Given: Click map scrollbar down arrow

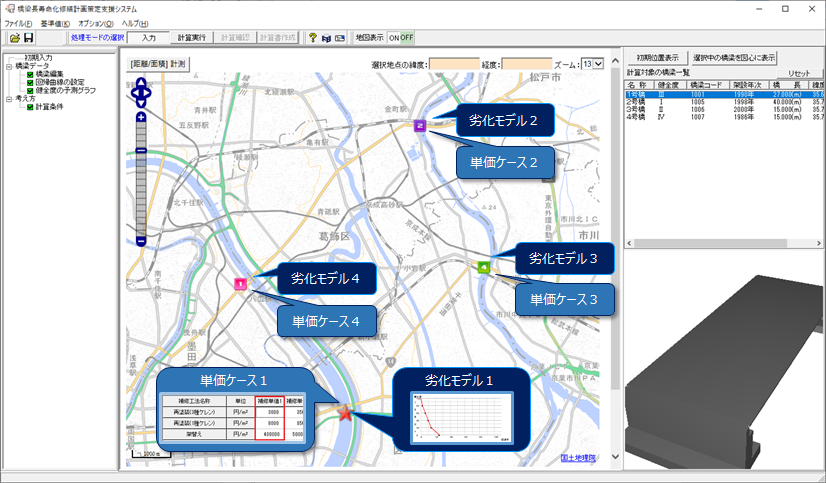Looking at the screenshot, I should coord(615,457).
